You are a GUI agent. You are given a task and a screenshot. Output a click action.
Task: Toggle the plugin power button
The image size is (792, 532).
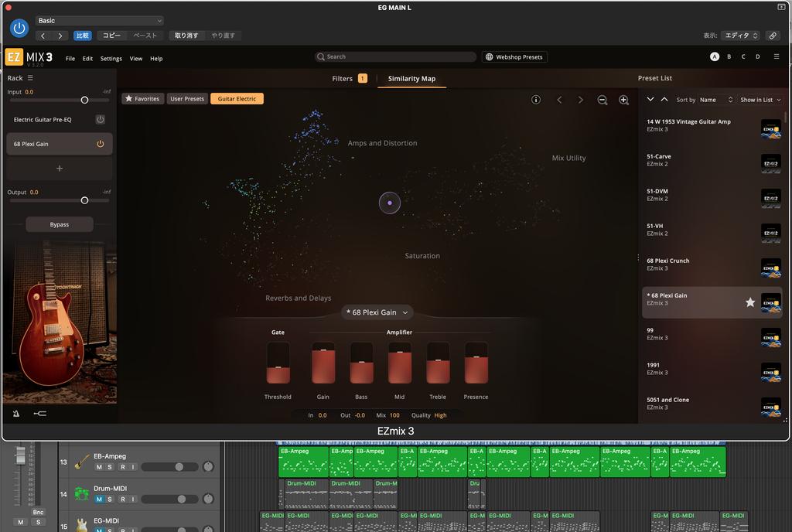[x=19, y=29]
